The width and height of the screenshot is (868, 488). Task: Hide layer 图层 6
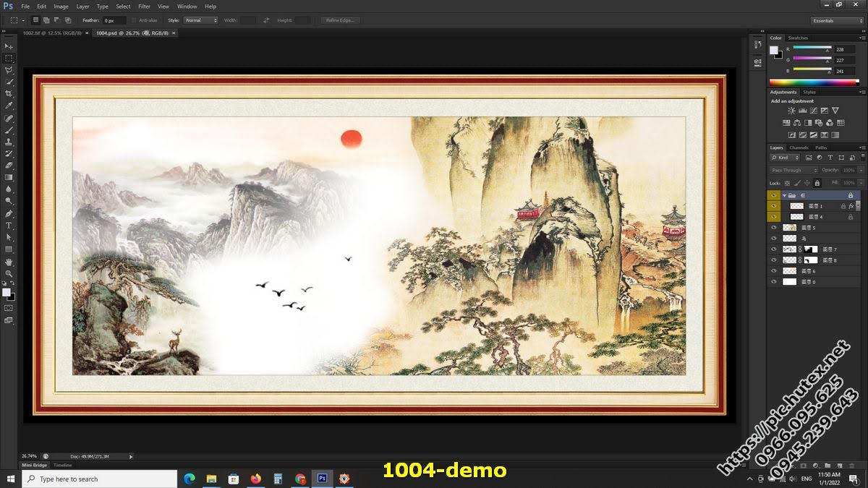[774, 271]
